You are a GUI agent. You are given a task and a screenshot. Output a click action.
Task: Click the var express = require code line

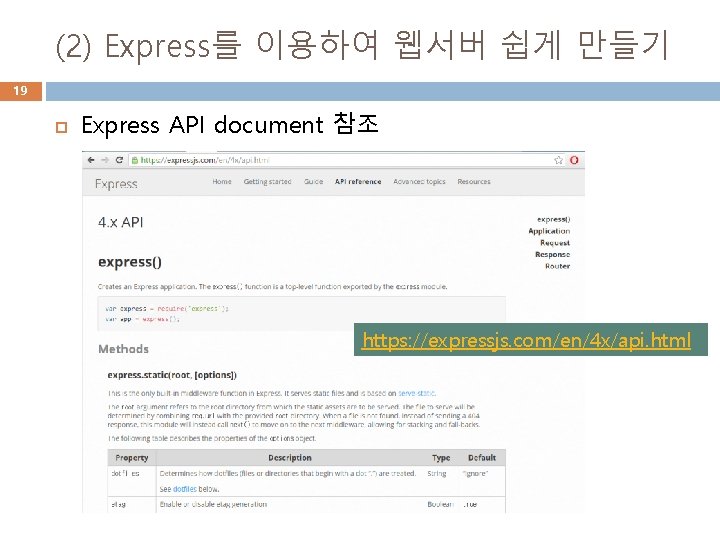(167, 309)
